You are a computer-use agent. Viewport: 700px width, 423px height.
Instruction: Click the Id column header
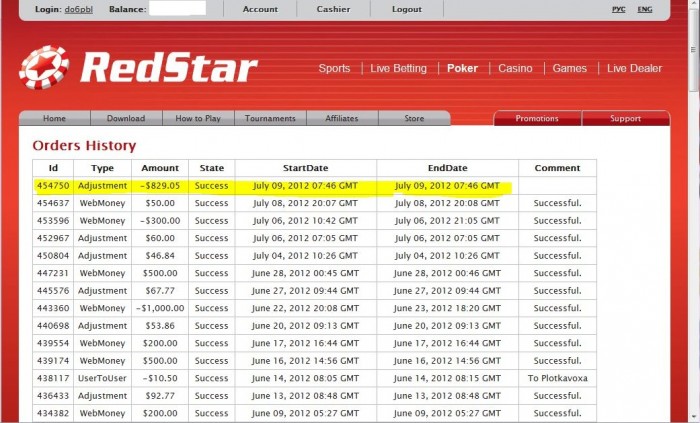[53, 168]
